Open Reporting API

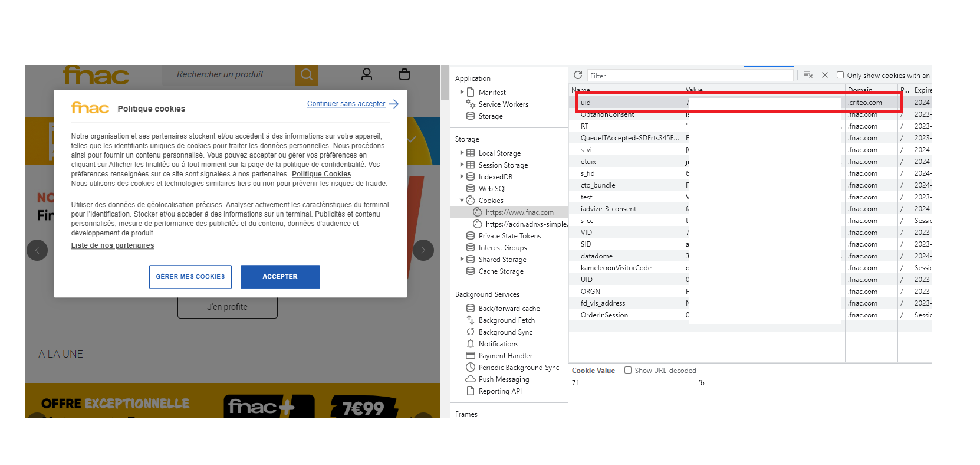[500, 391]
